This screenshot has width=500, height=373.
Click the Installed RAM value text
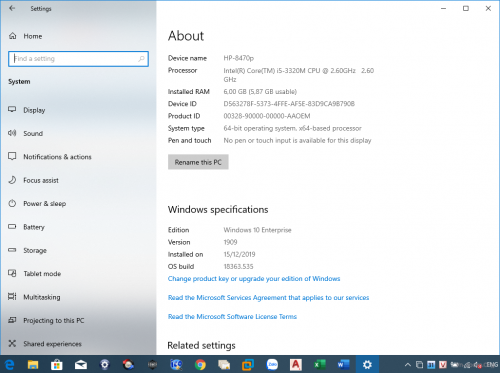click(260, 92)
